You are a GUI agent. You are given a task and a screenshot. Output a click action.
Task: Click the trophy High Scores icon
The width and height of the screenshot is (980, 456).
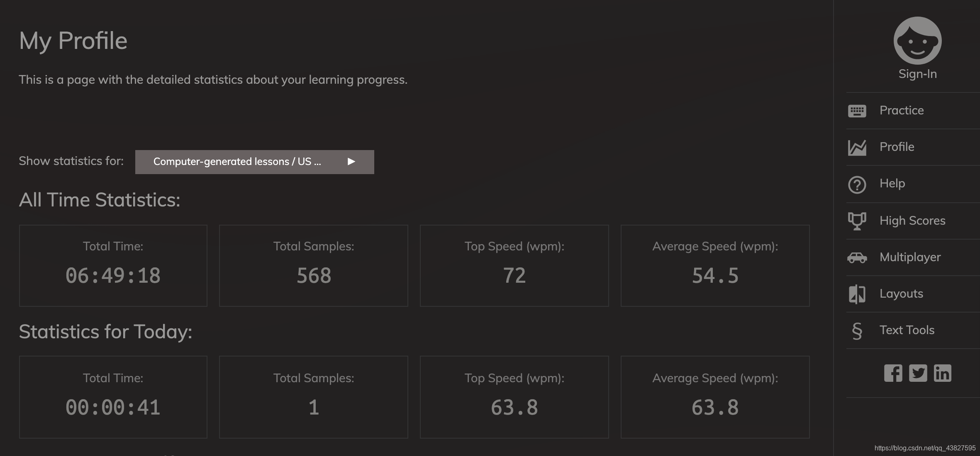click(x=857, y=221)
